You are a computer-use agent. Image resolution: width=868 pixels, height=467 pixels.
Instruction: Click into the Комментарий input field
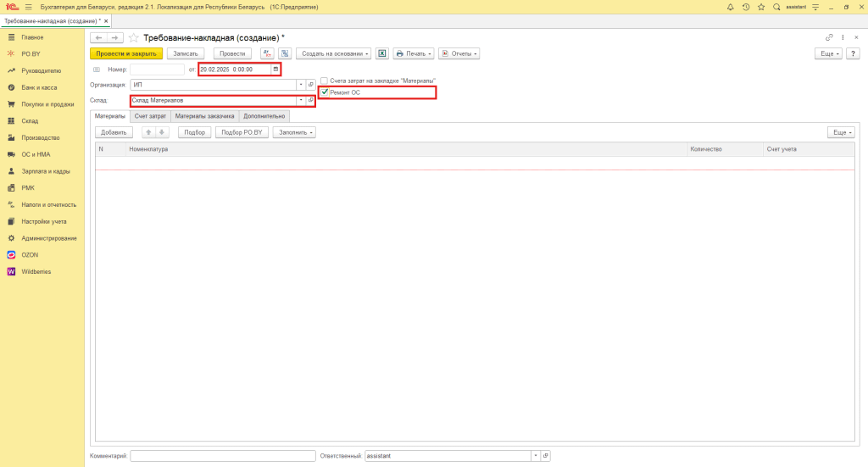pos(223,456)
